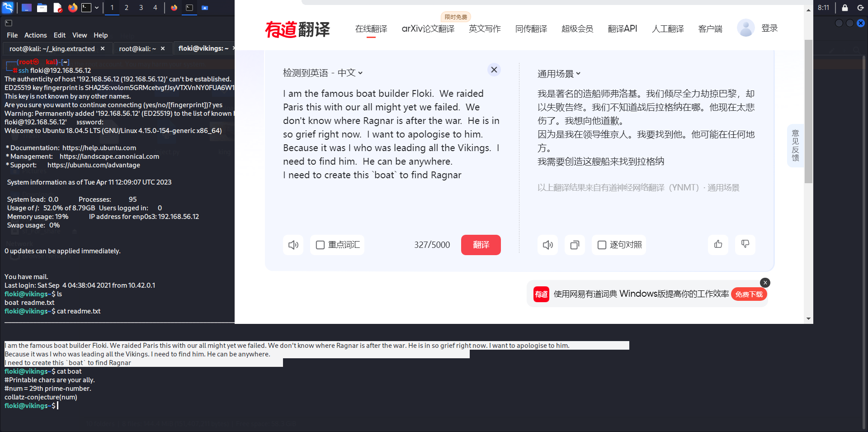Close the root@kali: ~ tab
The width and height of the screenshot is (868, 432).
(x=163, y=48)
